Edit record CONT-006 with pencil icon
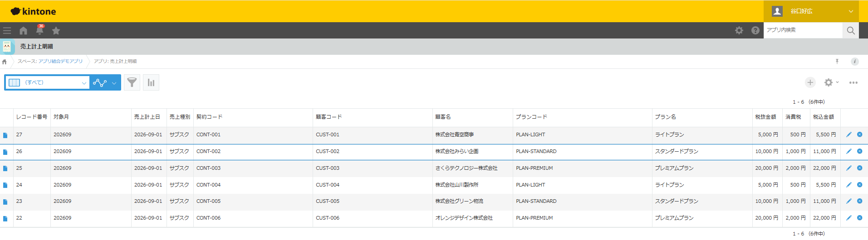 [x=848, y=218]
